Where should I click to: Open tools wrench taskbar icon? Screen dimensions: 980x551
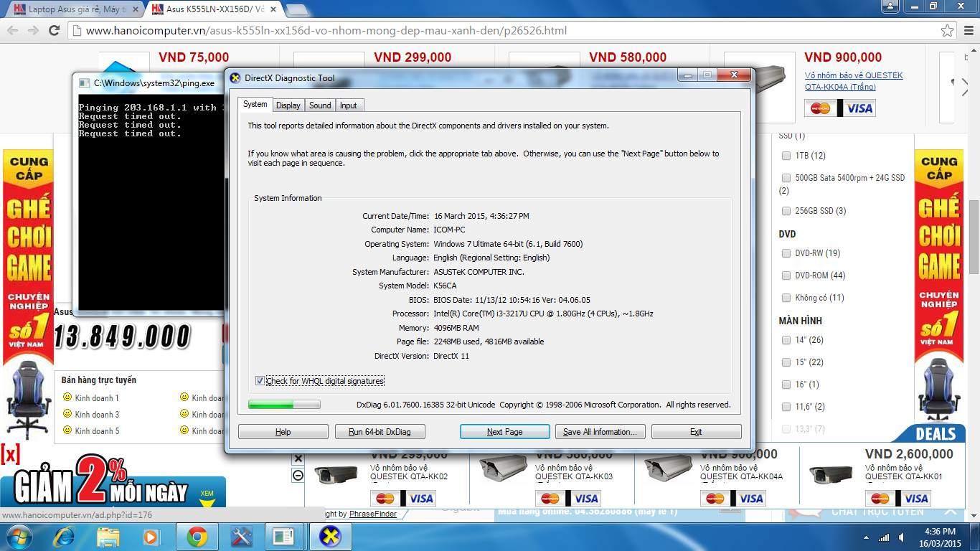241,537
